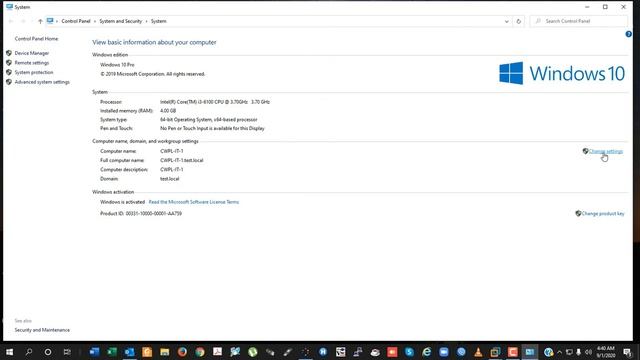640x360 pixels.
Task: Open Security and Maintenance link
Action: point(42,330)
